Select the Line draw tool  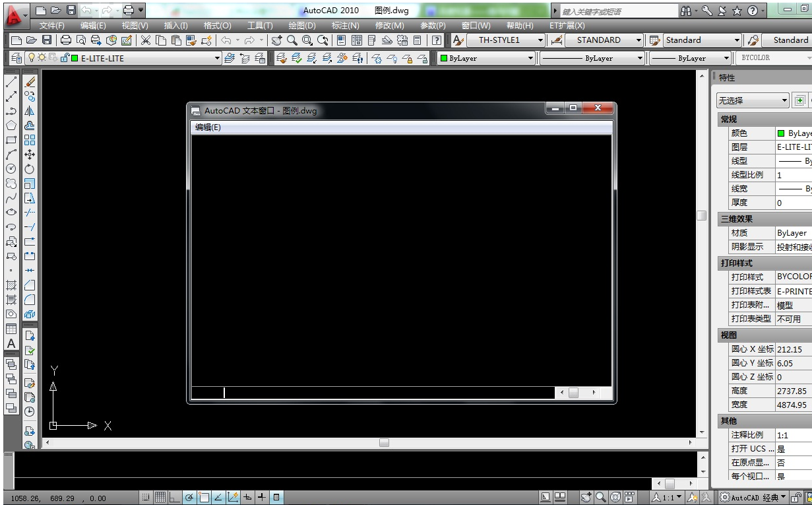click(x=11, y=83)
